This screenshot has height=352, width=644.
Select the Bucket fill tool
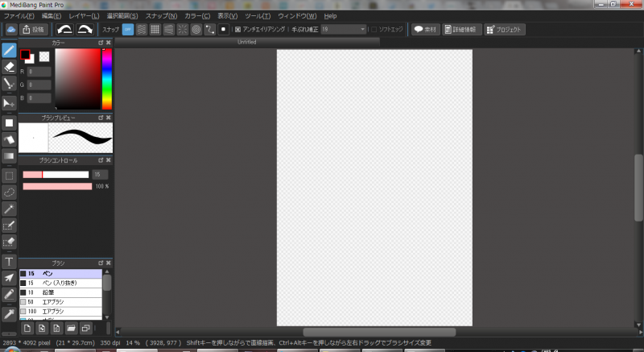point(9,139)
